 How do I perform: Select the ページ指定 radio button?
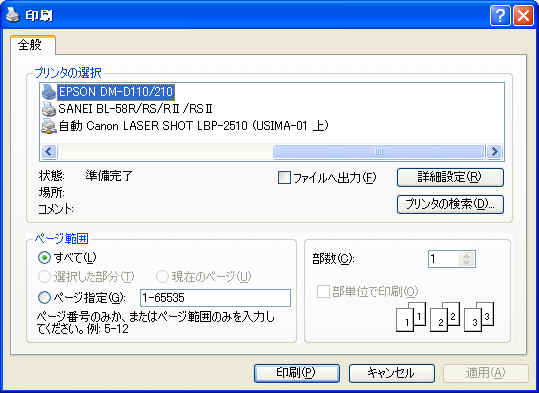(44, 297)
